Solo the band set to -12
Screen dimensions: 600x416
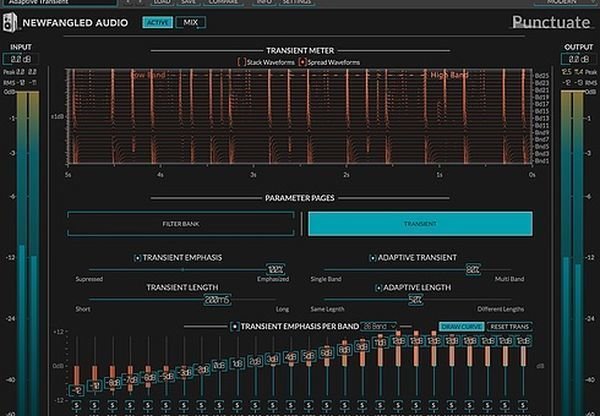[x=76, y=405]
